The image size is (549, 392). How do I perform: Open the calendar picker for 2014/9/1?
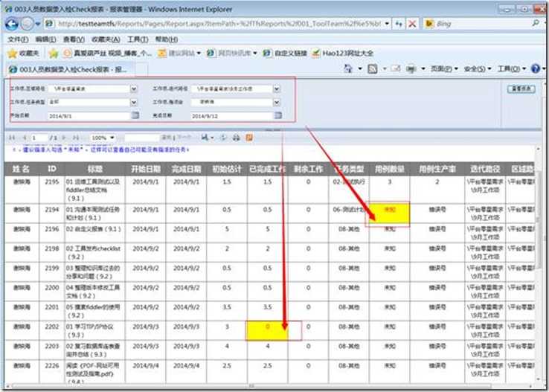(x=135, y=115)
